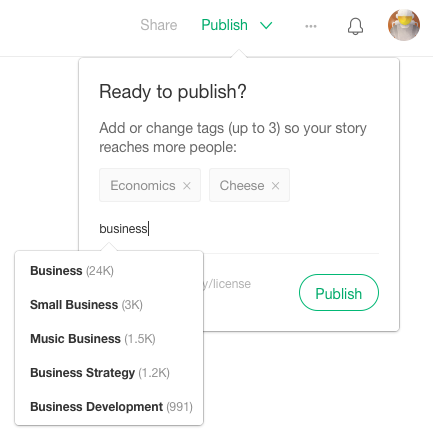Click the Cheese tag chip label
The height and width of the screenshot is (439, 433).
242,186
